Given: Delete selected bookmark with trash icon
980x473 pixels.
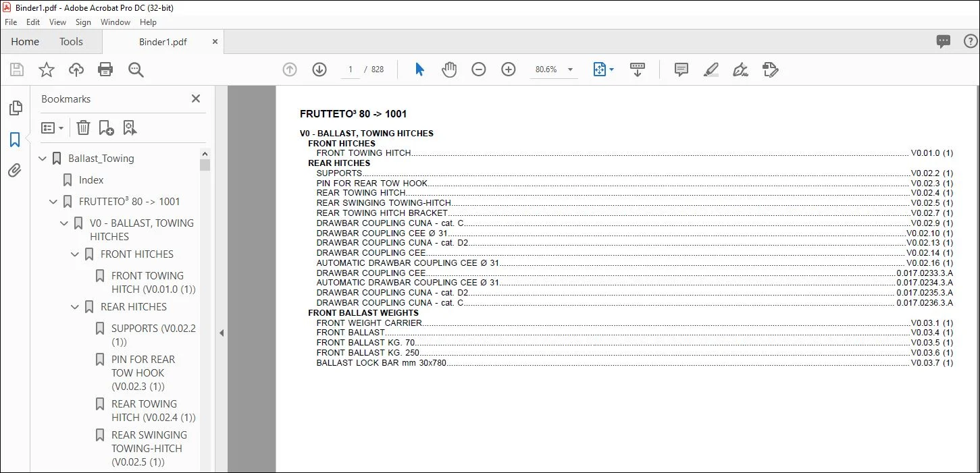Looking at the screenshot, I should [83, 128].
